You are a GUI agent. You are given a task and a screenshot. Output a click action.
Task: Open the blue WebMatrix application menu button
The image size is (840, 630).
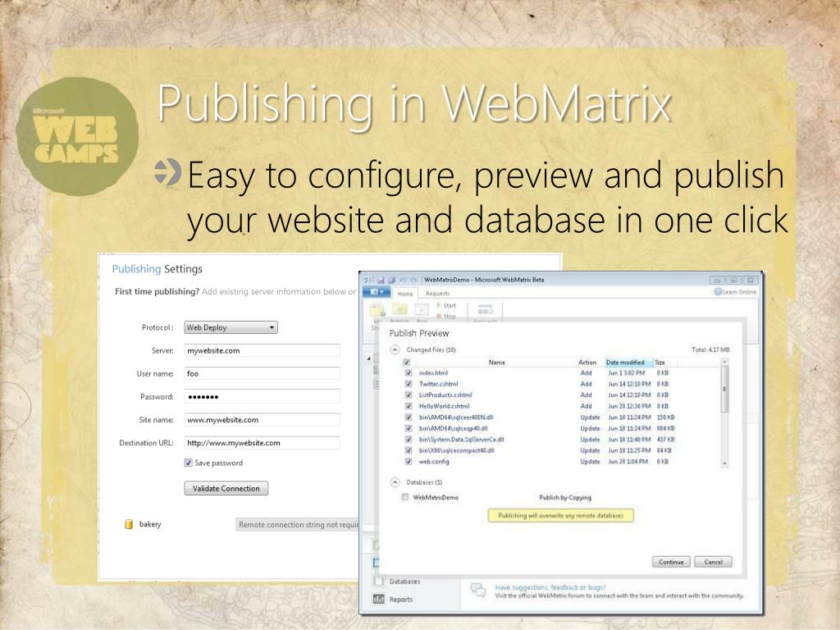click(377, 292)
